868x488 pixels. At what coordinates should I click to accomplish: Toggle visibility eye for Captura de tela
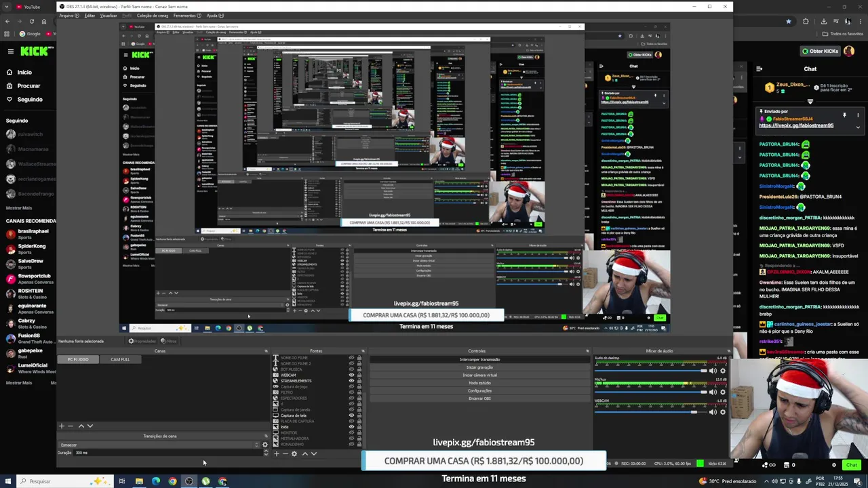(351, 415)
